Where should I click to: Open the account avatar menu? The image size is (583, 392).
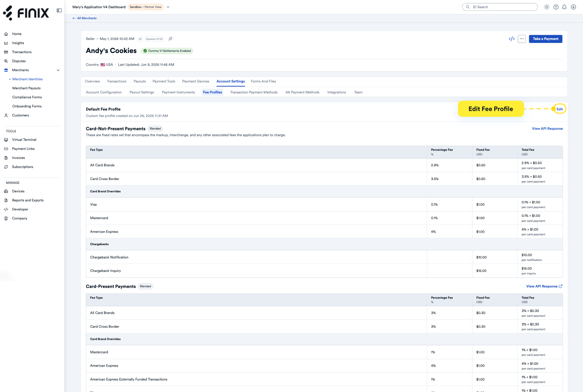(x=573, y=7)
